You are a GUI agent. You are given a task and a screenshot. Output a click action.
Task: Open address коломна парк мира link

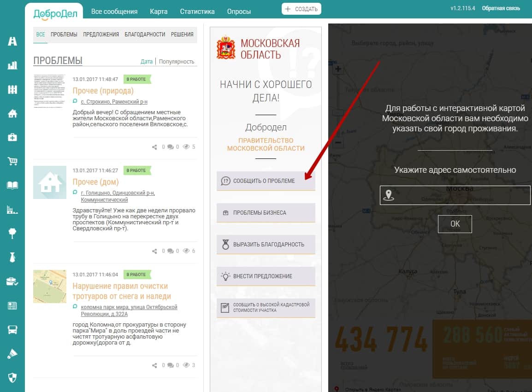point(129,310)
